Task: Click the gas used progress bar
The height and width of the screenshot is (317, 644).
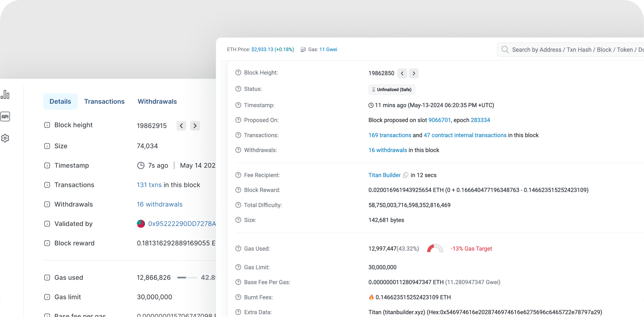Action: pos(187,278)
